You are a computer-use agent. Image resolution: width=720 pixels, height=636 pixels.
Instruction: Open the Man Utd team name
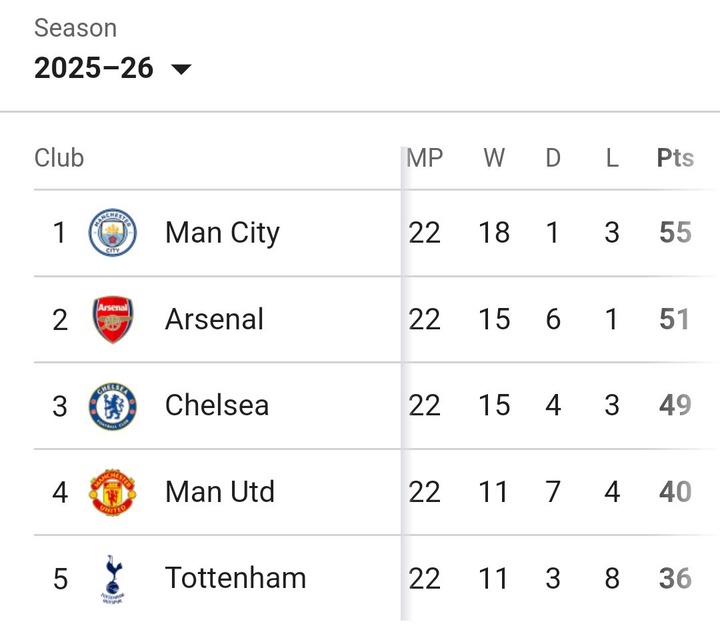point(220,492)
